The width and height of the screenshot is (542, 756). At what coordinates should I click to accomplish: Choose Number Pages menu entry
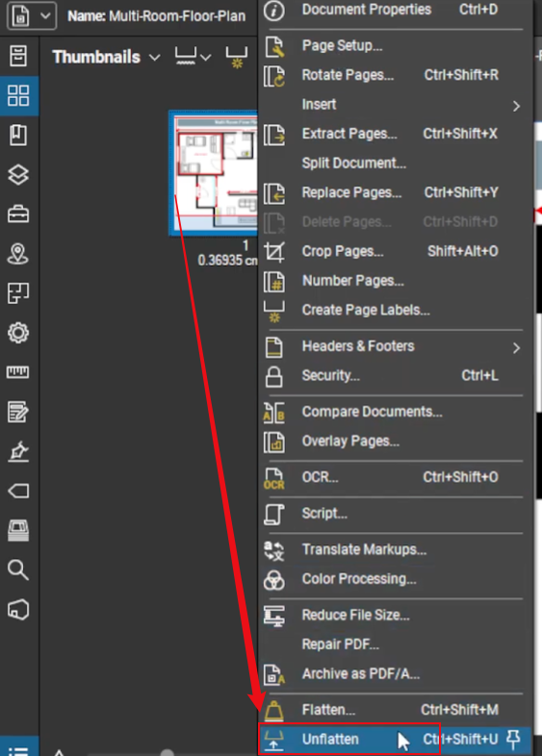[x=395, y=281]
